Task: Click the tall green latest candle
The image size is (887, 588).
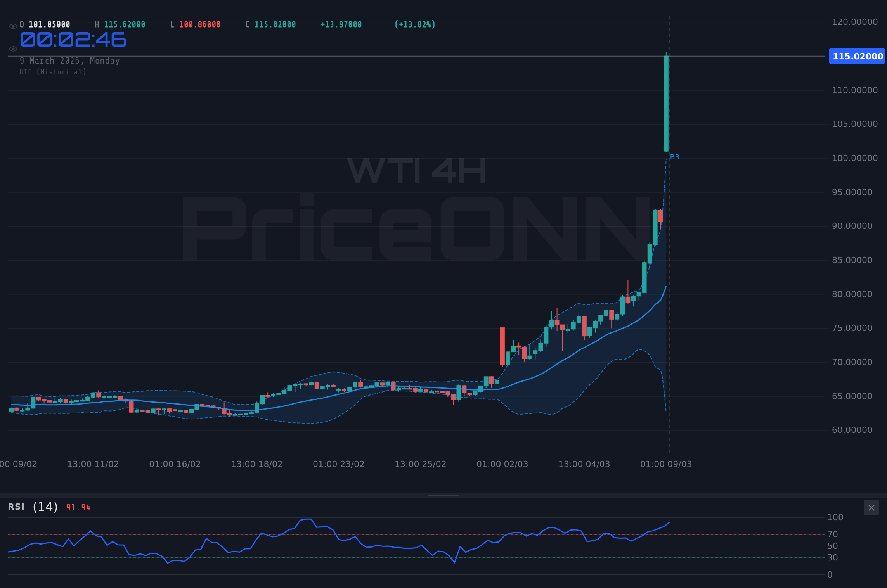Action: (x=666, y=104)
